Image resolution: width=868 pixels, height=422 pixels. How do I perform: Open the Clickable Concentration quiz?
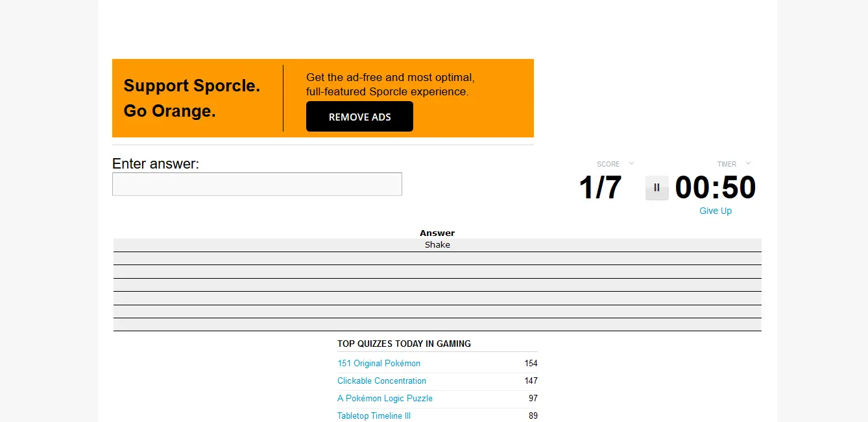(x=381, y=381)
